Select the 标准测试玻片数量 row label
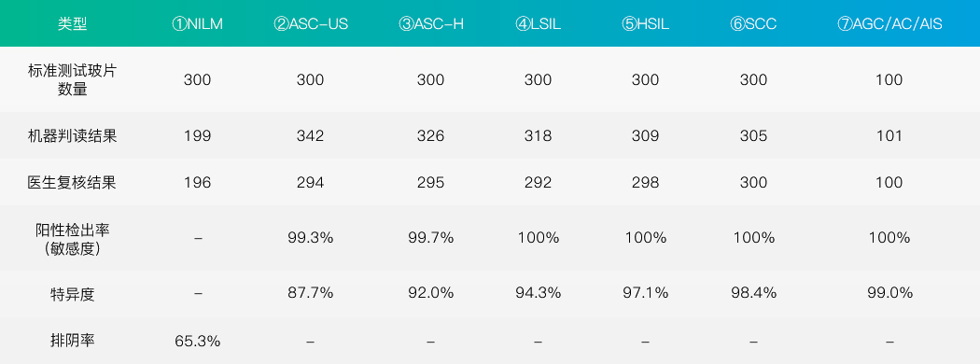Screen dimensions: 980x364 pyautogui.click(x=73, y=80)
